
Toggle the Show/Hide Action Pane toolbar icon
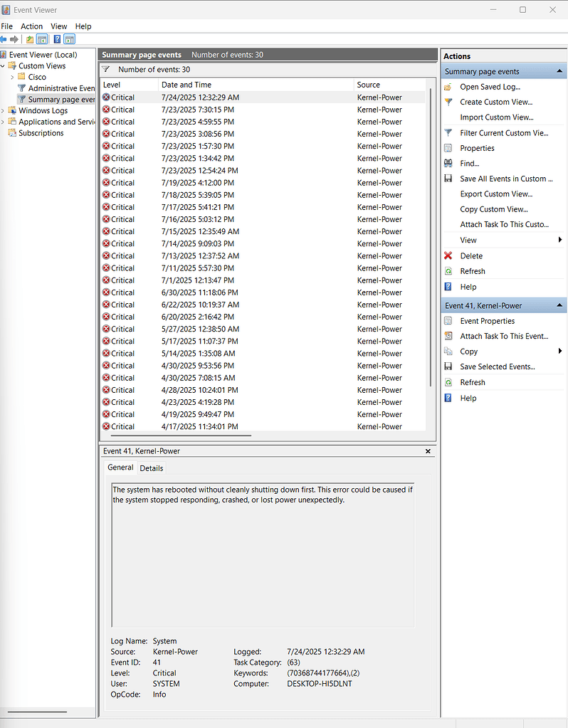click(x=70, y=39)
